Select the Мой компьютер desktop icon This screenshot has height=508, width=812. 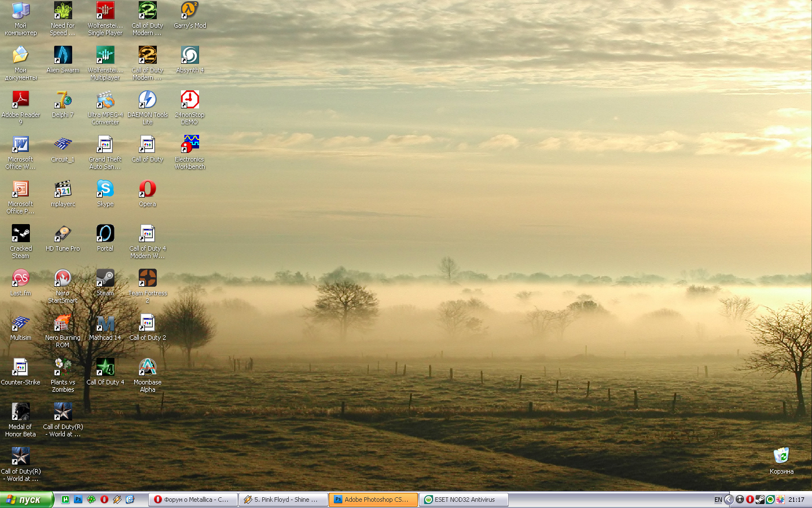(x=21, y=11)
